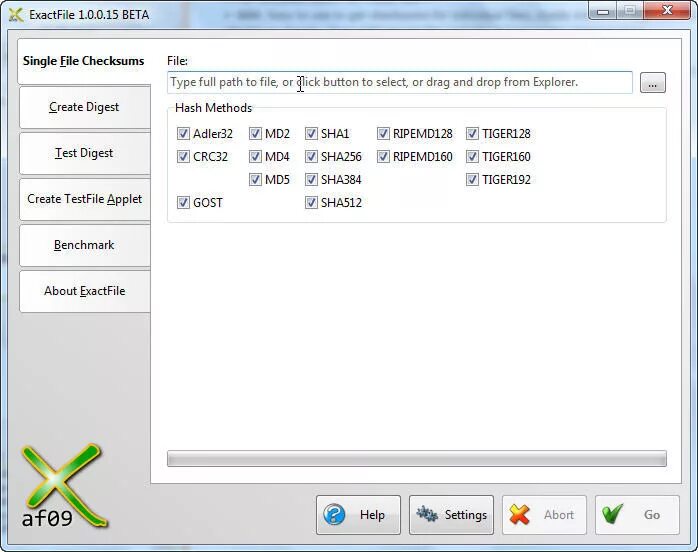Toggle the Adler32 checkbox

183,134
